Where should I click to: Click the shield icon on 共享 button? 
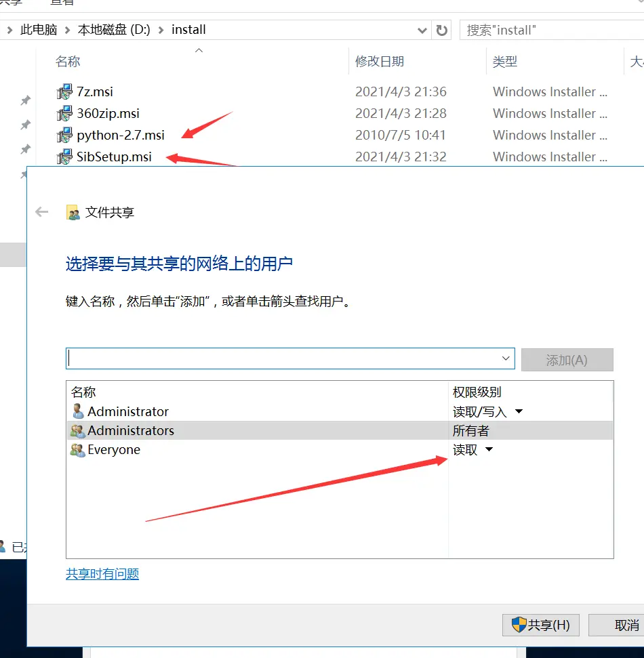coord(519,625)
